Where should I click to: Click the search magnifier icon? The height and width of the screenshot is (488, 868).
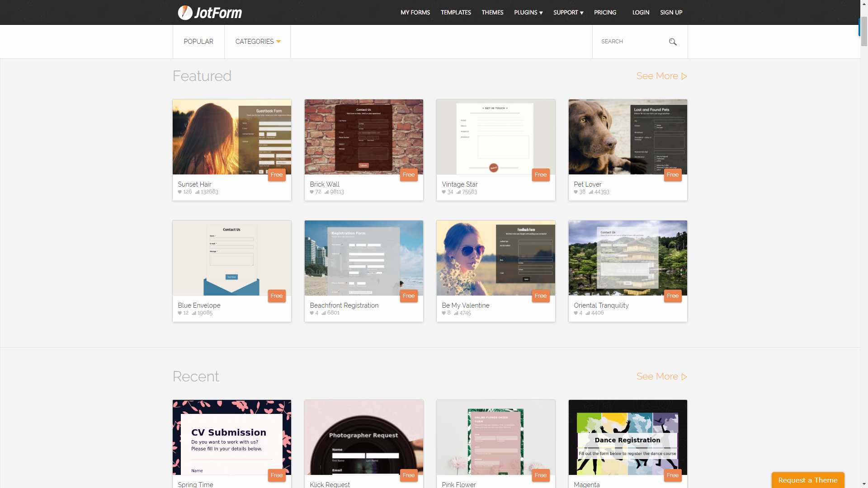pos(673,42)
